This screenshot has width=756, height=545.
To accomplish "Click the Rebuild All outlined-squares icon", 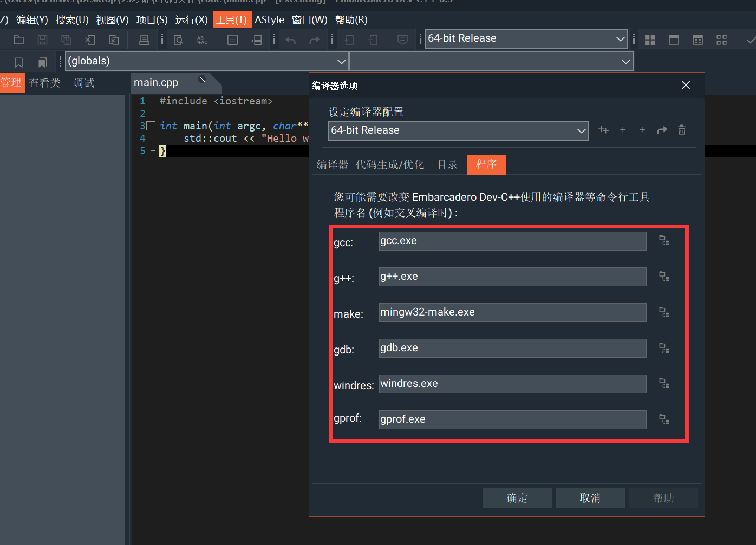I will pos(721,40).
